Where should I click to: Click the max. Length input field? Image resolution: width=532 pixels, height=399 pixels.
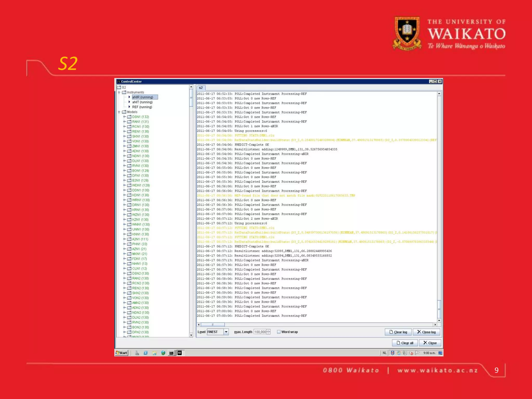[x=260, y=332]
